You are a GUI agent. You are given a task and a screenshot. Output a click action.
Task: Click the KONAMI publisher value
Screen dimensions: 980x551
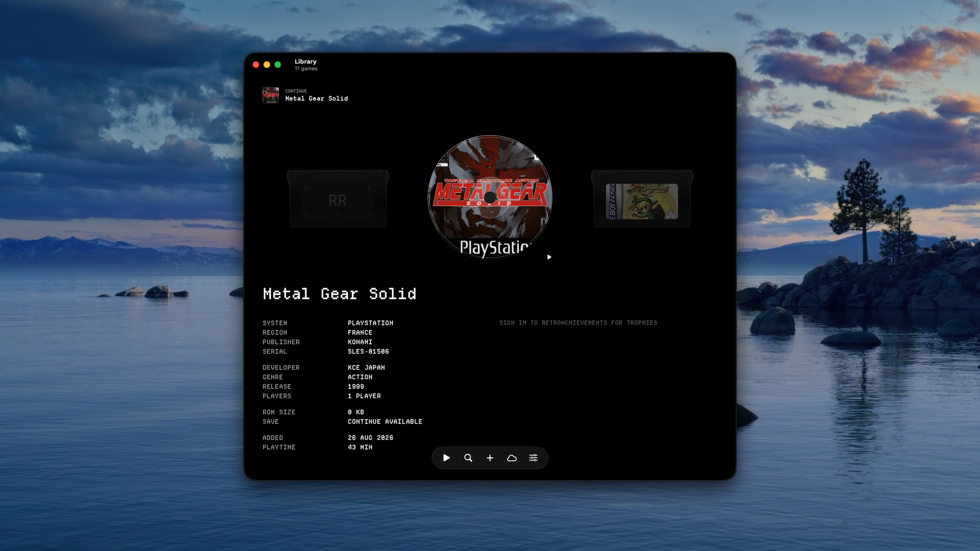pyautogui.click(x=360, y=342)
